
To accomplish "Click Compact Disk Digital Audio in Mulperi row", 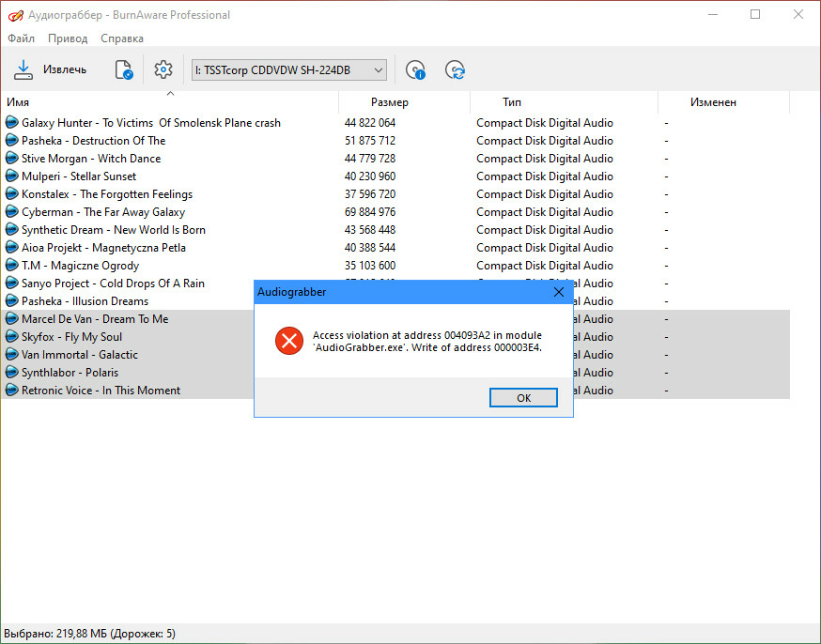I will click(x=545, y=176).
